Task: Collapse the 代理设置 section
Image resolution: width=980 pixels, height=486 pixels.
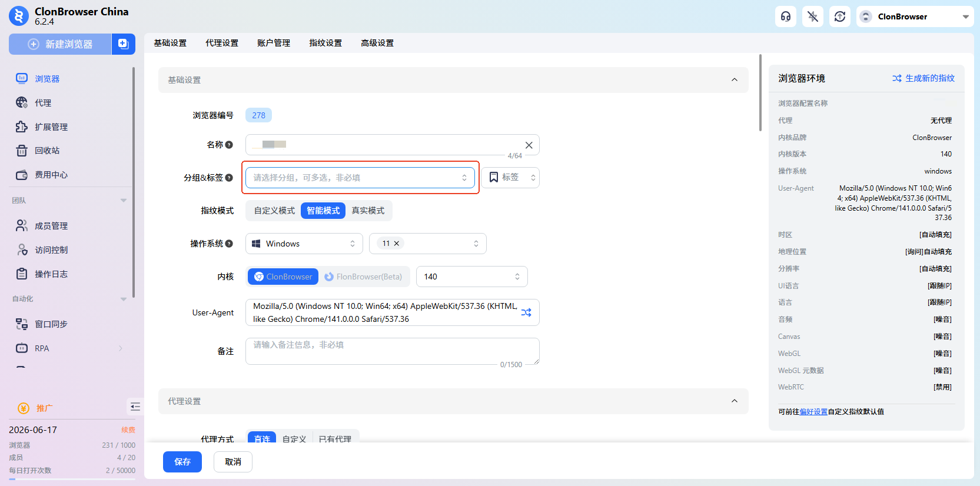Action: pyautogui.click(x=735, y=401)
